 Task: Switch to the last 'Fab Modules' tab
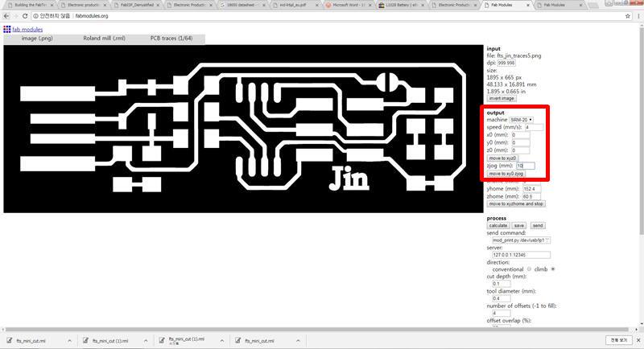pyautogui.click(x=560, y=5)
